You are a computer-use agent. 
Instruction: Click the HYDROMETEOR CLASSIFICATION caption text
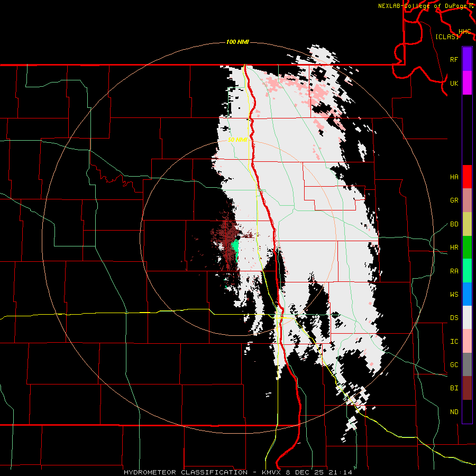185,472
